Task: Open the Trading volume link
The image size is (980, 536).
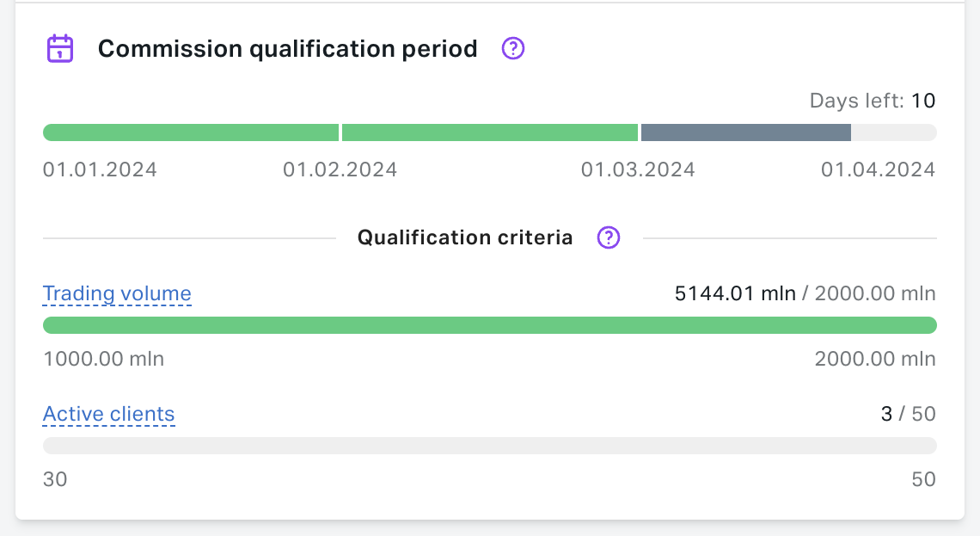Action: (x=117, y=294)
